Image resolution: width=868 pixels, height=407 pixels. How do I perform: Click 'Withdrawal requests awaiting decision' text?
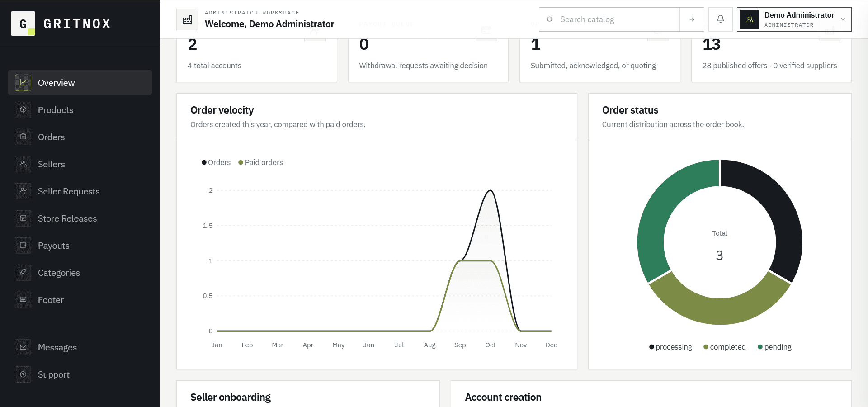[x=423, y=66]
